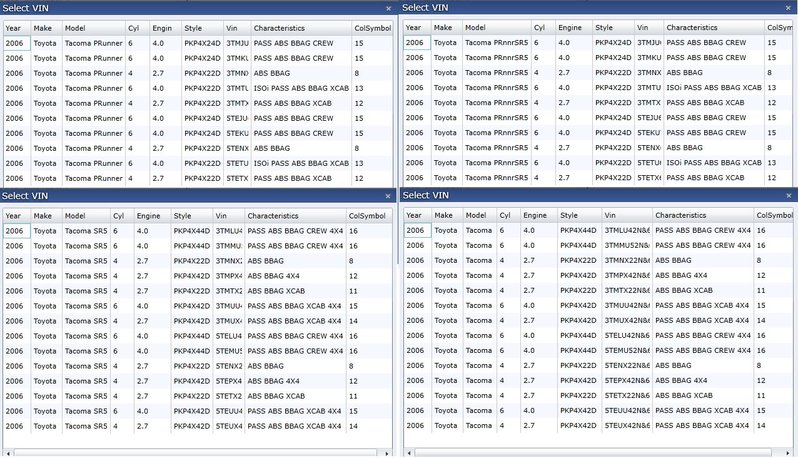This screenshot has height=458, width=798.
Task: Click the Cyl header in Tacoma SR5 window
Action: [121, 216]
